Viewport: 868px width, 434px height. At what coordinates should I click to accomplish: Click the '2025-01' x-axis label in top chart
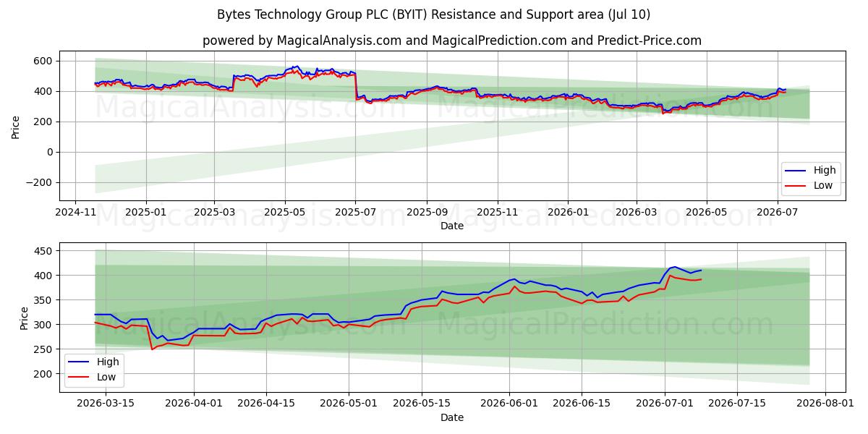pos(146,212)
